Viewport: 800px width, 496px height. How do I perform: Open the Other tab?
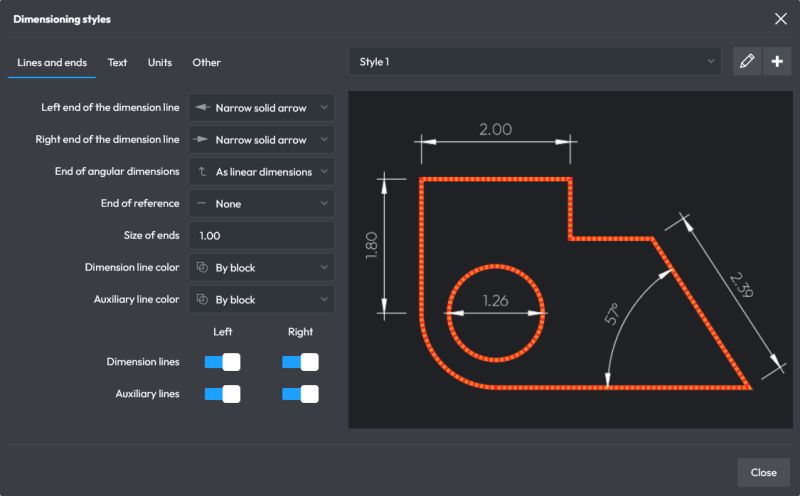tap(206, 62)
